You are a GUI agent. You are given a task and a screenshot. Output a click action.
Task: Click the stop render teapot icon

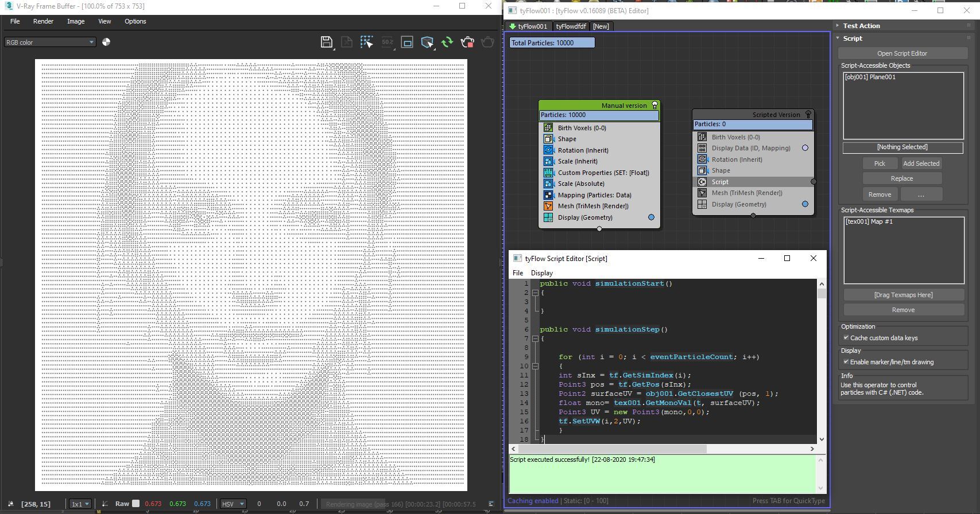click(x=467, y=42)
